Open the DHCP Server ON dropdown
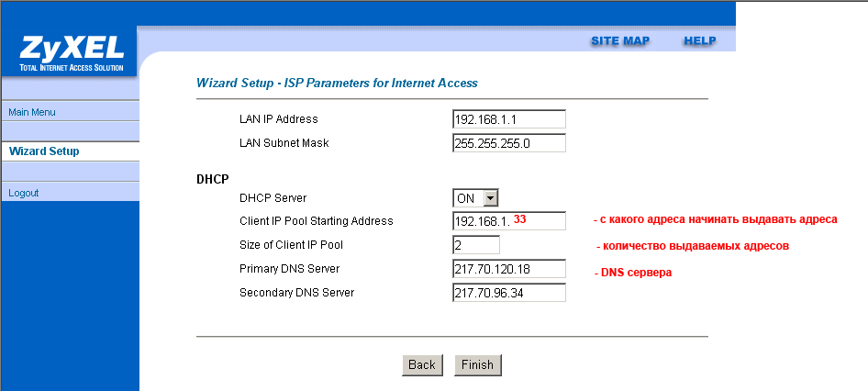 pos(476,197)
